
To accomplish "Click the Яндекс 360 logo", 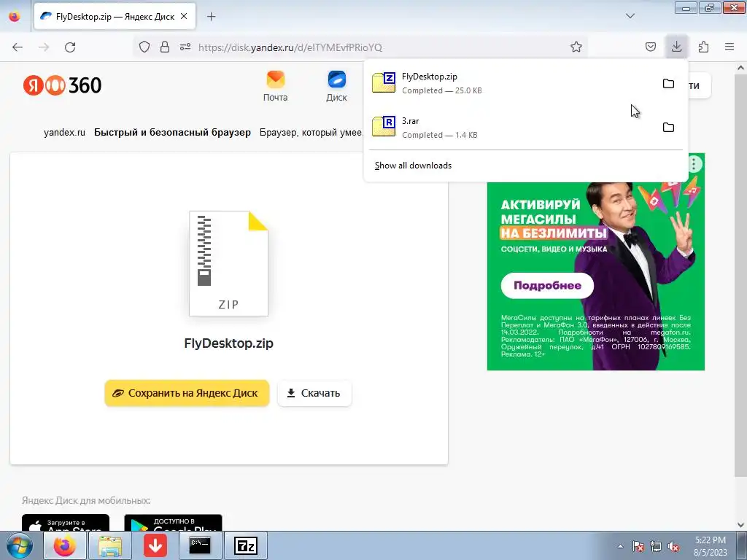I will coord(63,86).
